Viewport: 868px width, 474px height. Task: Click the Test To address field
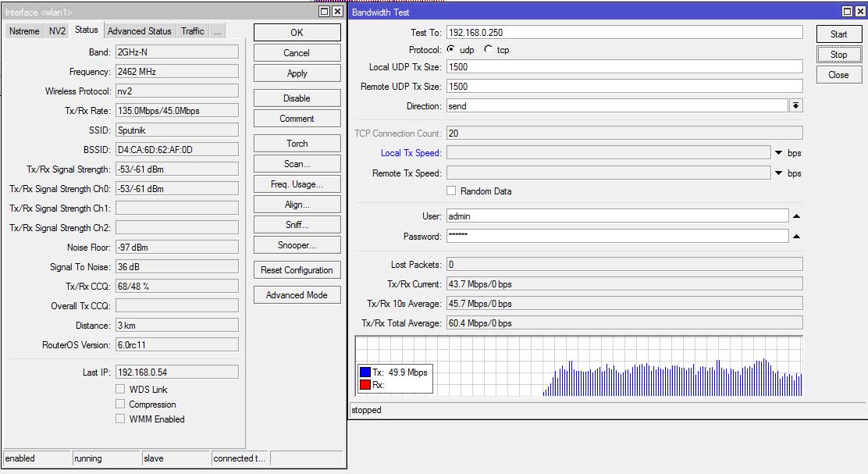click(x=624, y=32)
